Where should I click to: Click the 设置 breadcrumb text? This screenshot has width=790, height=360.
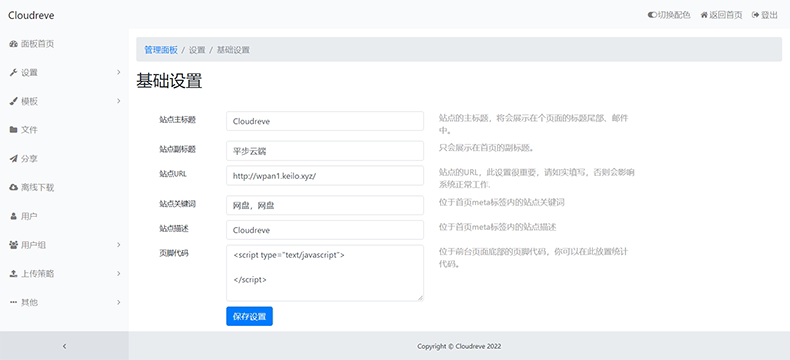197,50
